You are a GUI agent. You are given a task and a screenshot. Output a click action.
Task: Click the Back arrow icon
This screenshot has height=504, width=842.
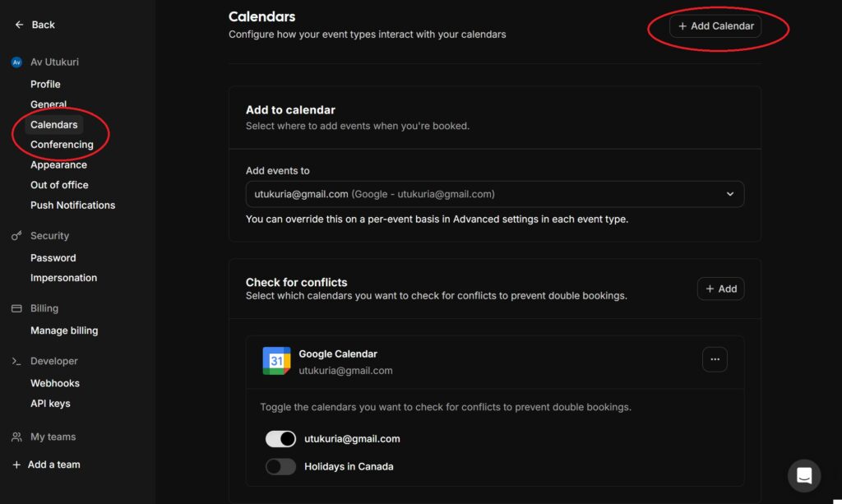pyautogui.click(x=19, y=25)
